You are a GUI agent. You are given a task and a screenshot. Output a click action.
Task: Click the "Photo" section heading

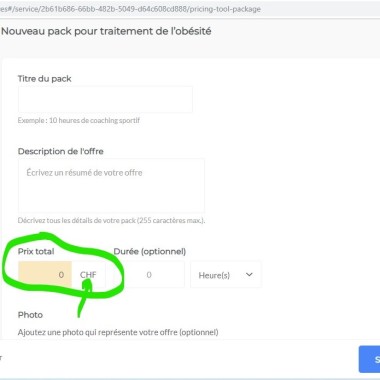pyautogui.click(x=30, y=315)
